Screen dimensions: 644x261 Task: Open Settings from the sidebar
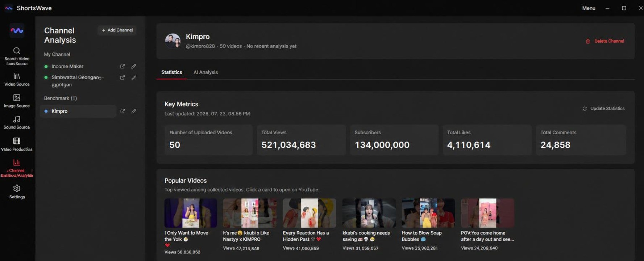(x=17, y=192)
